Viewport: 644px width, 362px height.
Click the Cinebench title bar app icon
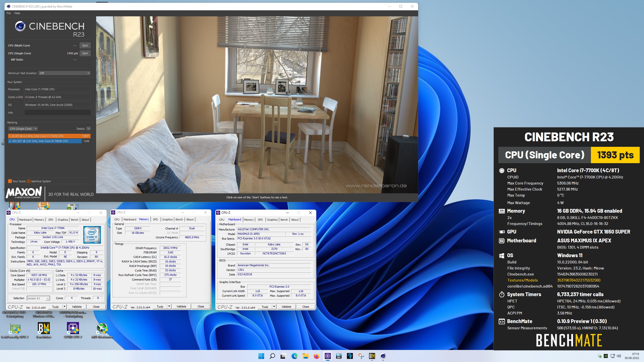coord(9,7)
